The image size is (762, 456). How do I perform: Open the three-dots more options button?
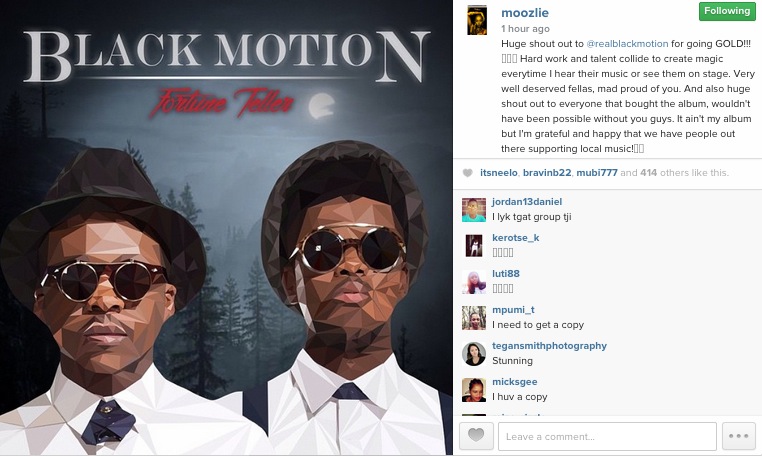(x=738, y=436)
